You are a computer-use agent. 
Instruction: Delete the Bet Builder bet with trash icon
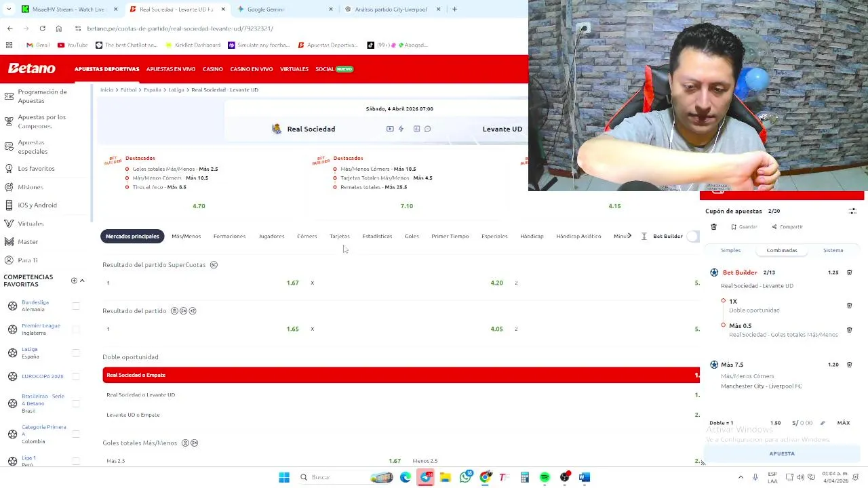(849, 272)
